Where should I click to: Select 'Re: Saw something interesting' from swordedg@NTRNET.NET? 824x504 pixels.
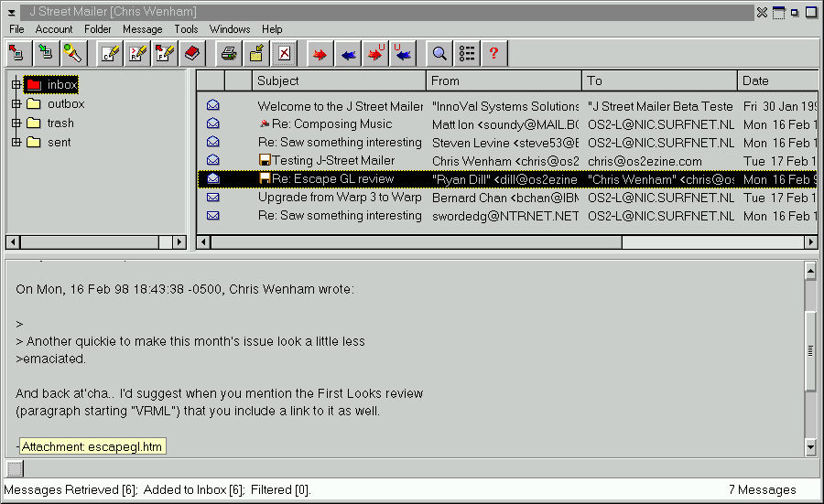[507, 216]
